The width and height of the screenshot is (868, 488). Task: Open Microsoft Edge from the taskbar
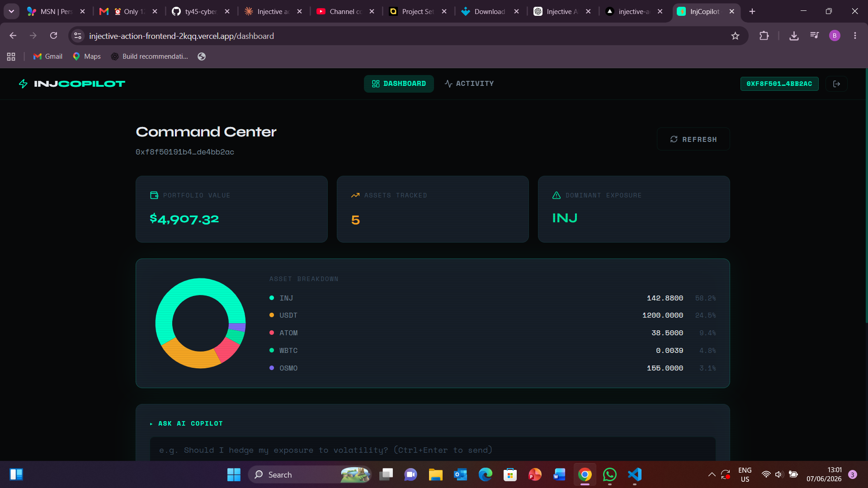coord(485,474)
